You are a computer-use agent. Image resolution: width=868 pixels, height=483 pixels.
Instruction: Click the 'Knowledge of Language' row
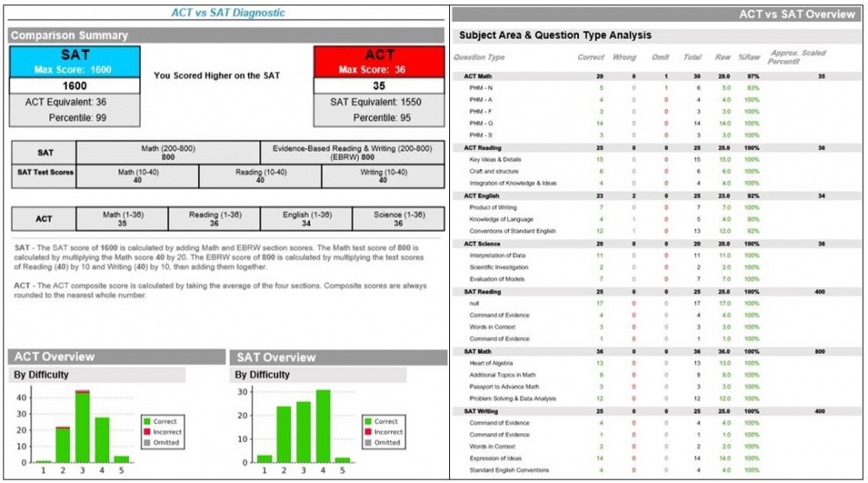click(x=656, y=219)
